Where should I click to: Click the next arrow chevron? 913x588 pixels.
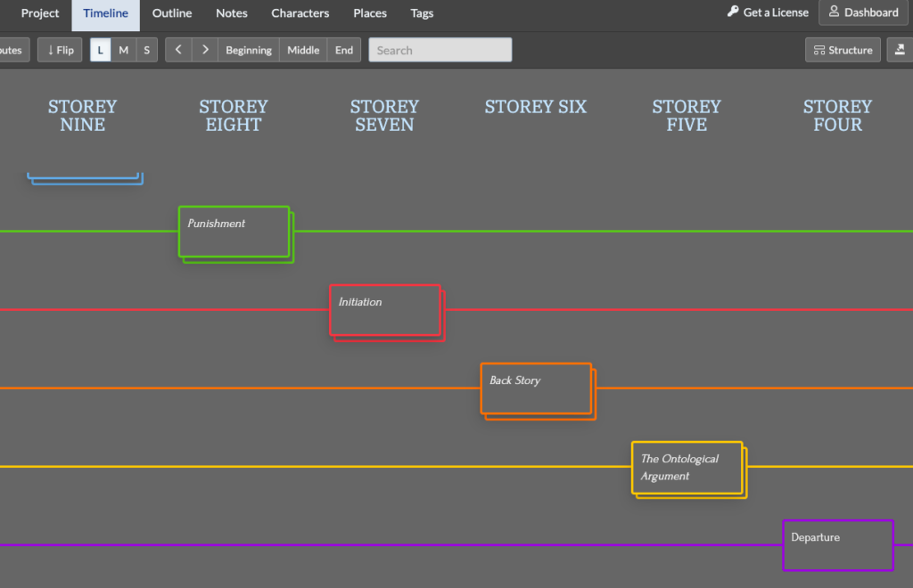click(x=205, y=50)
